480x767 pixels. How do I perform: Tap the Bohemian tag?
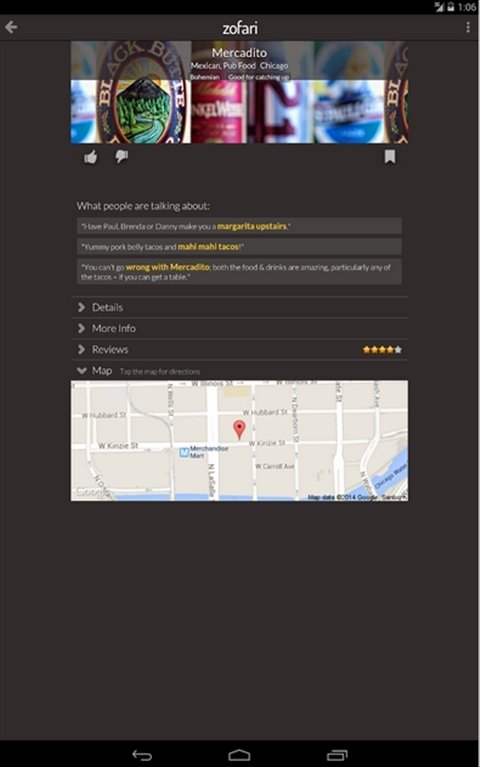(x=205, y=77)
